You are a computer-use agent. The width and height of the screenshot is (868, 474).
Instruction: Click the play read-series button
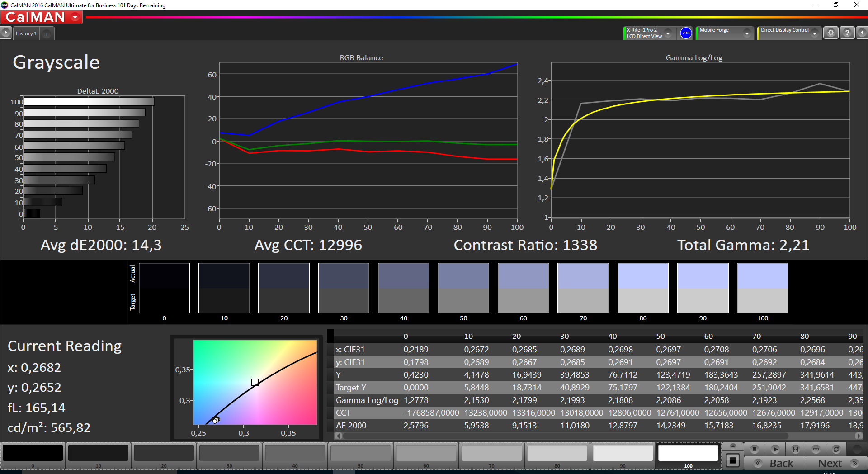tap(775, 449)
